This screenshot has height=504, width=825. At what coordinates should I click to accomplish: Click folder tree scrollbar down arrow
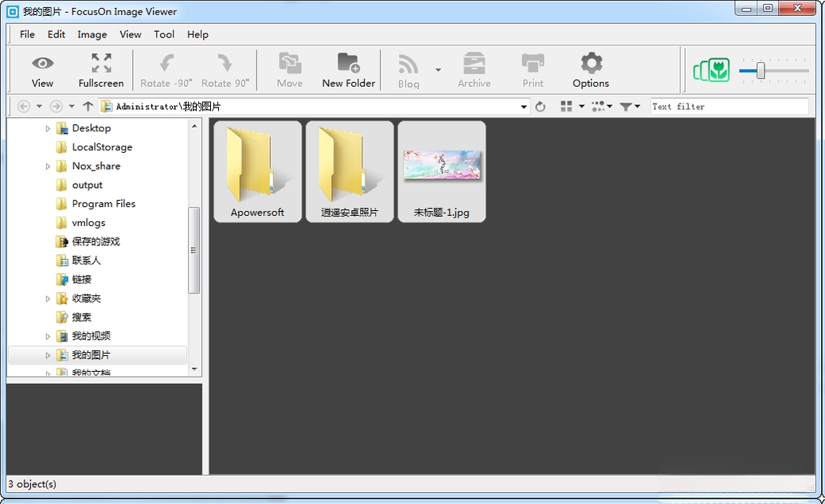[194, 369]
